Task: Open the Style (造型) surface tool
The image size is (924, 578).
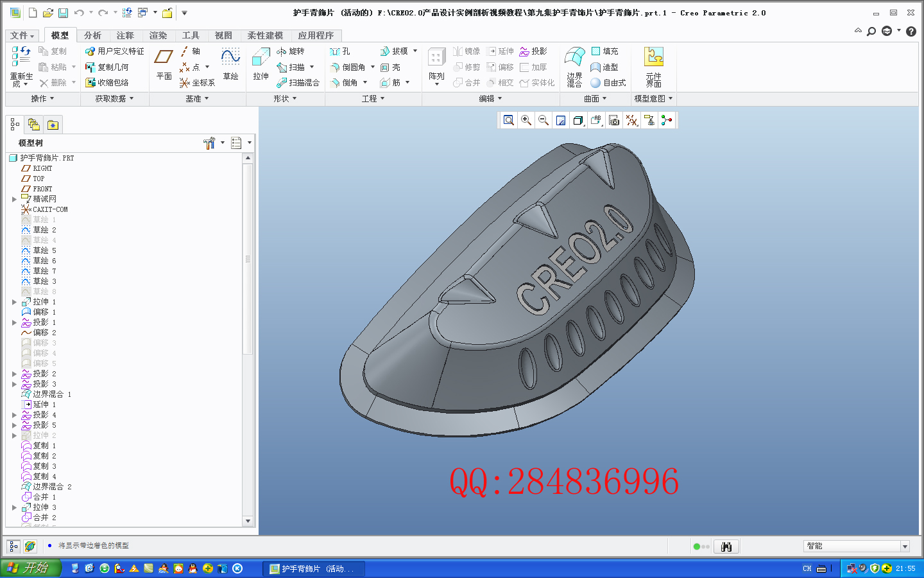Action: tap(604, 67)
